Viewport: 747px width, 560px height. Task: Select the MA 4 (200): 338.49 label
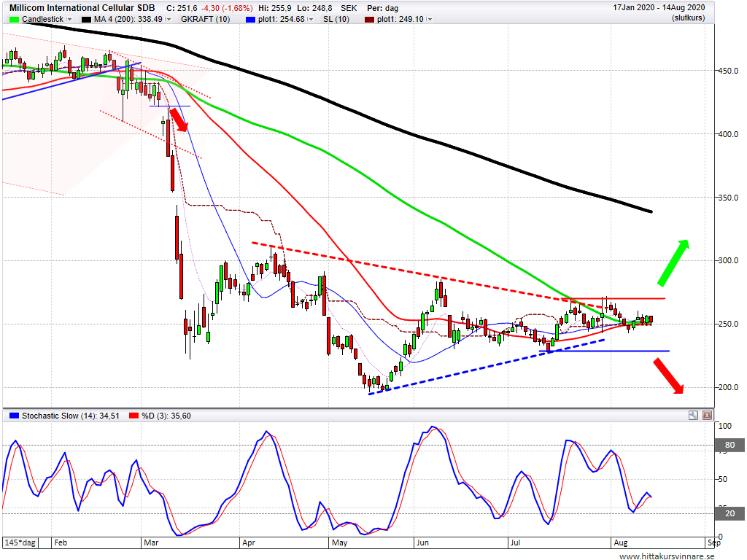(128, 19)
